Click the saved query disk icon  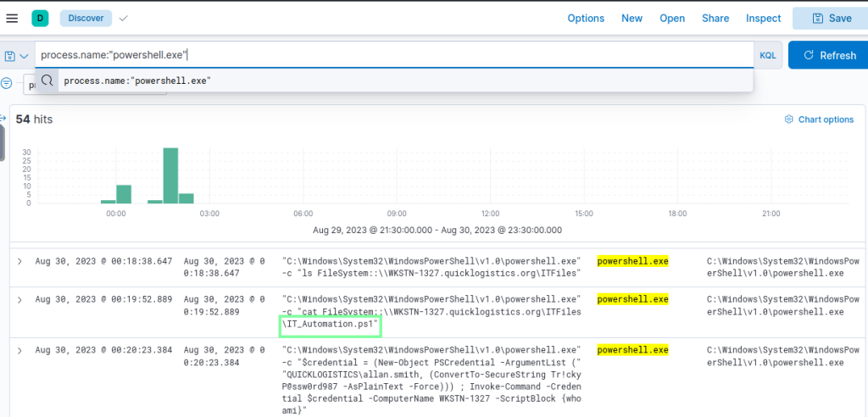[x=10, y=56]
